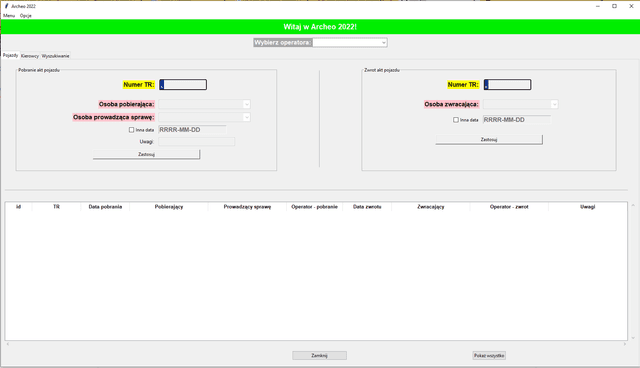Minimize the Archeo 2022 window
This screenshot has height=368, width=640.
[x=598, y=6]
